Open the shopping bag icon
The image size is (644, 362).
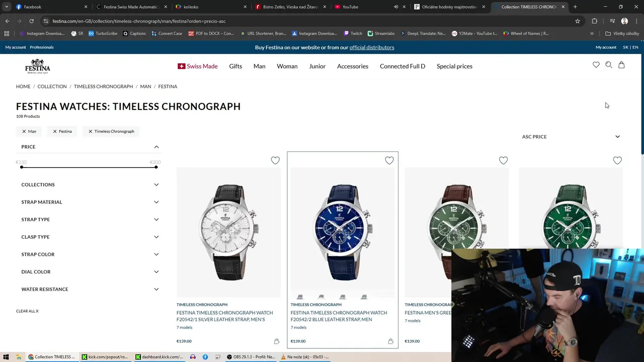tap(621, 65)
